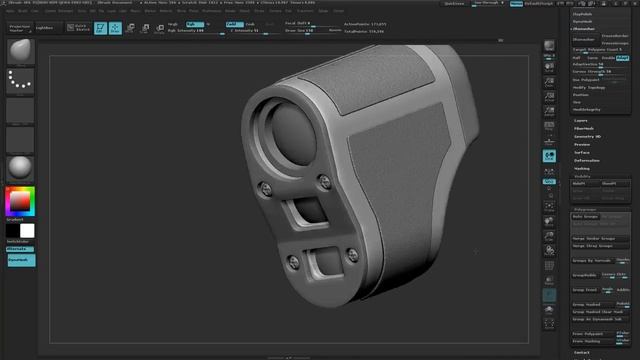
Task: Collapse the ZRemesher section header
Action: click(584, 29)
